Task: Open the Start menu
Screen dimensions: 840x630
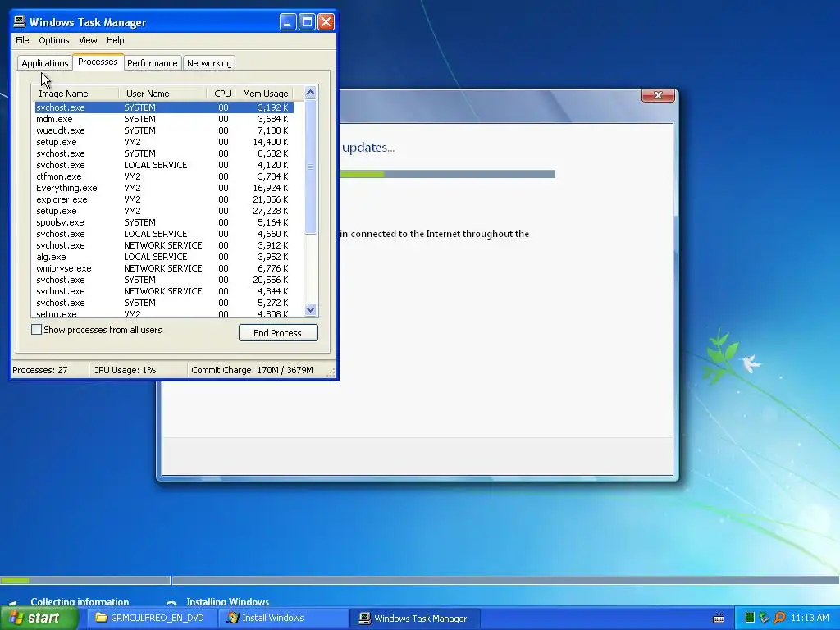Action: (39, 618)
